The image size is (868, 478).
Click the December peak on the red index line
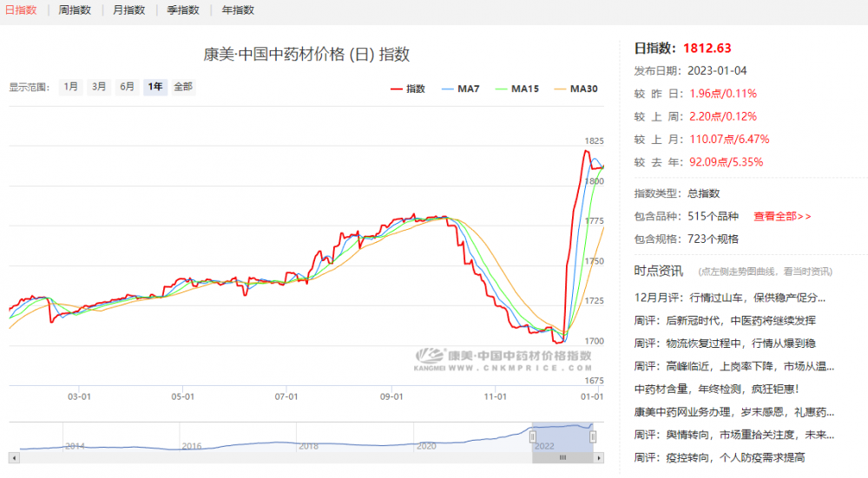[587, 151]
